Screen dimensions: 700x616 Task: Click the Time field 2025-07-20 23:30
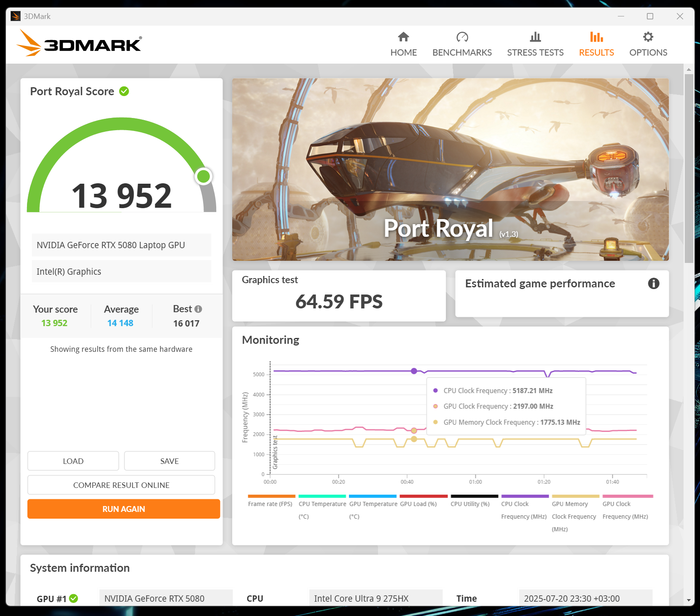[586, 598]
